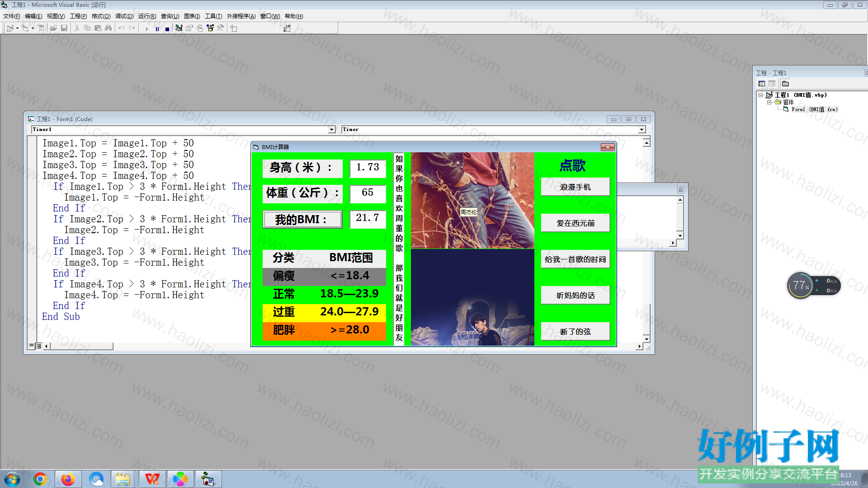Stop the program with End icon

tap(167, 28)
